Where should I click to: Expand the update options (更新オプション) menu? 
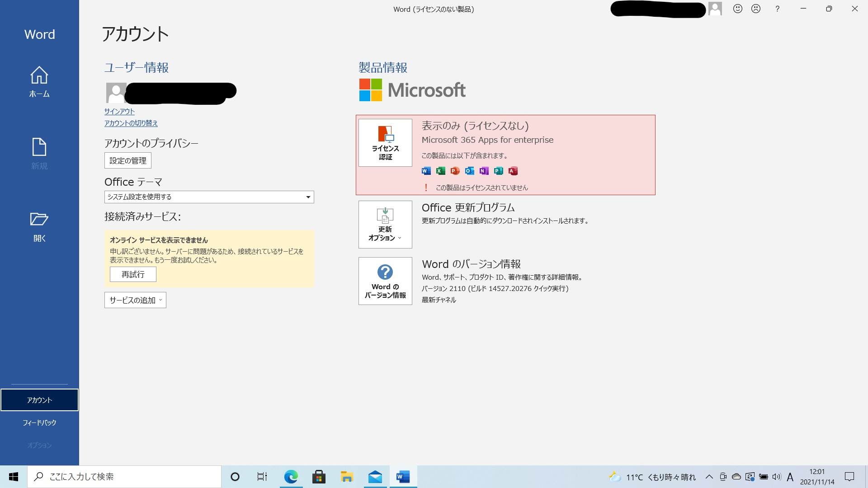pyautogui.click(x=385, y=225)
